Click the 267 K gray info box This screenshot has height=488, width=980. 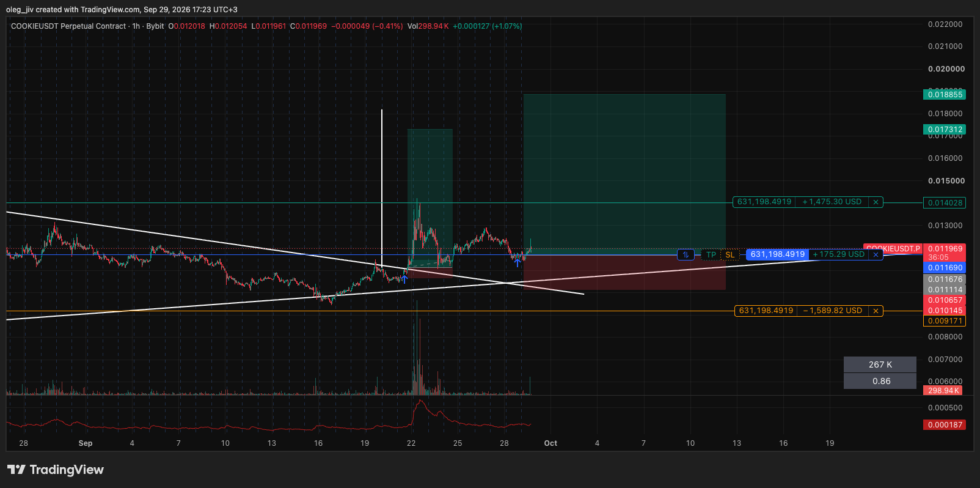coord(880,364)
